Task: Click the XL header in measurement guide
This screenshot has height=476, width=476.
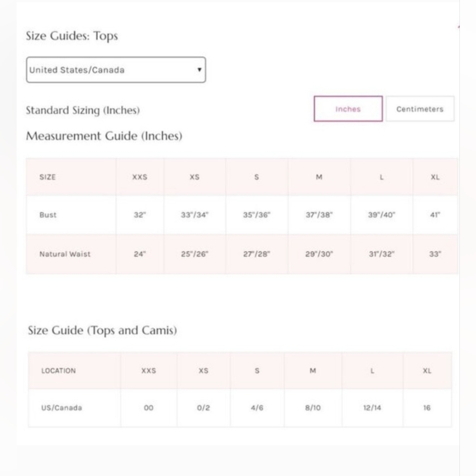Action: (435, 177)
